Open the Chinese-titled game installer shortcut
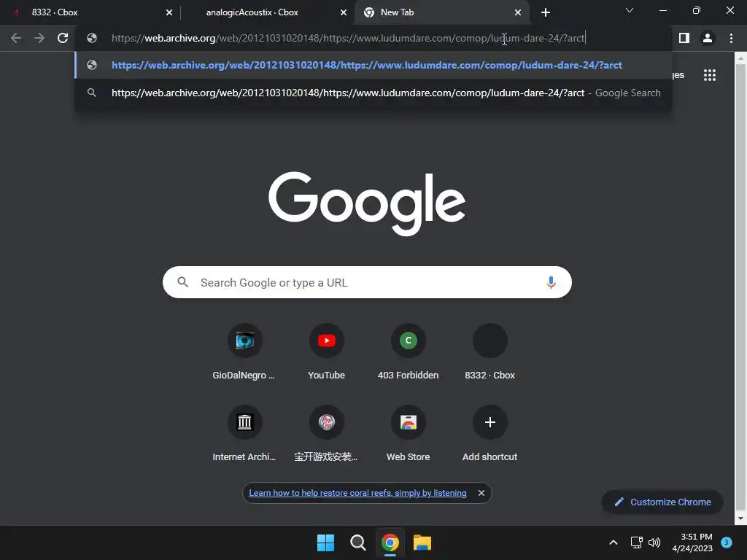Viewport: 747px width, 560px height. [326, 434]
